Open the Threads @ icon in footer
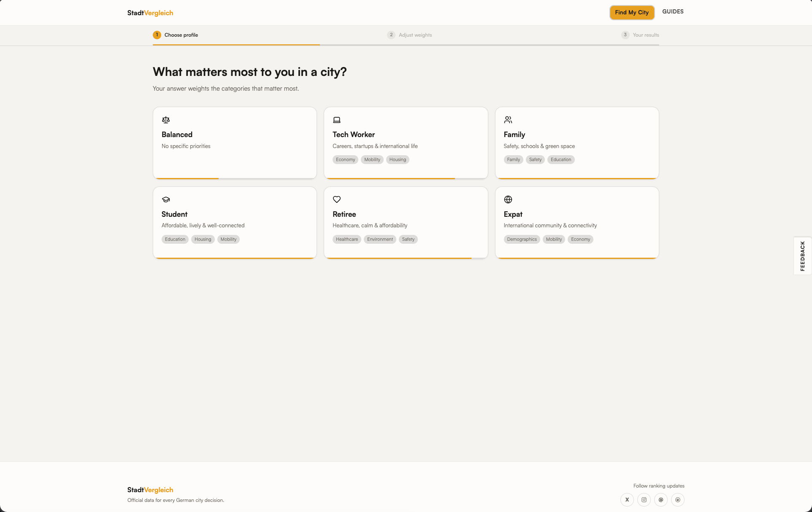The image size is (812, 512). tap(661, 500)
